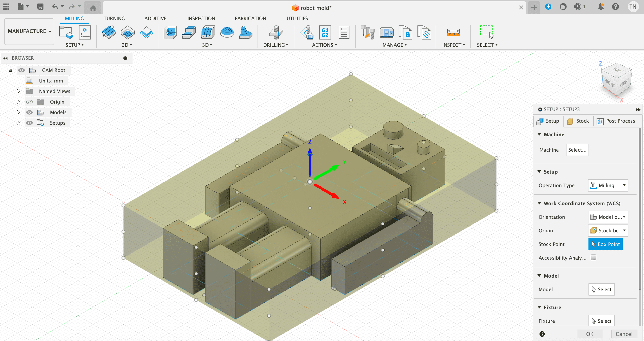The width and height of the screenshot is (644, 341).
Task: Redo the last action
Action: click(72, 7)
